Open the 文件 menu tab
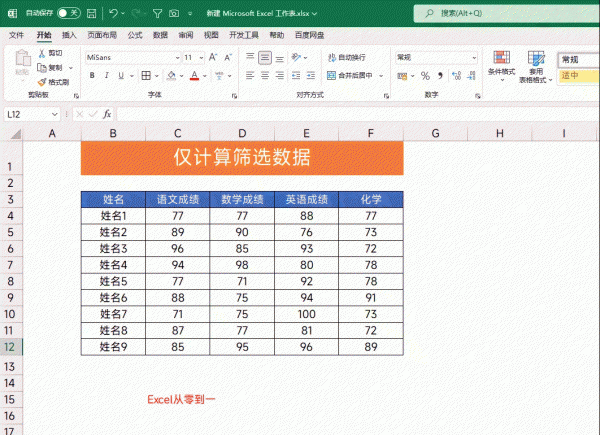Image resolution: width=600 pixels, height=435 pixels. click(x=16, y=35)
